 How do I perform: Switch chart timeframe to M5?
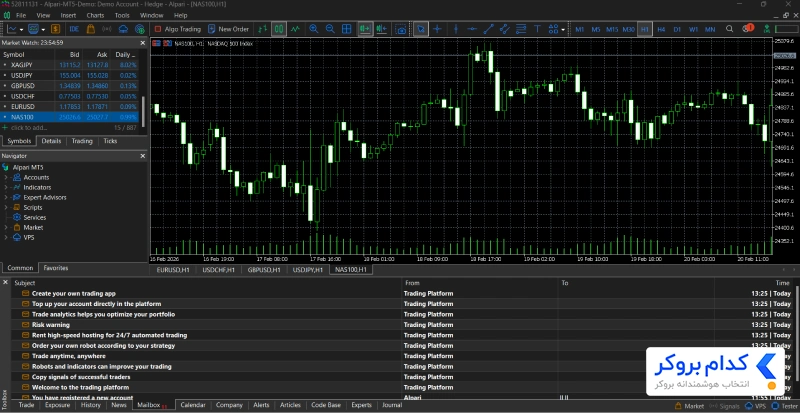click(595, 30)
